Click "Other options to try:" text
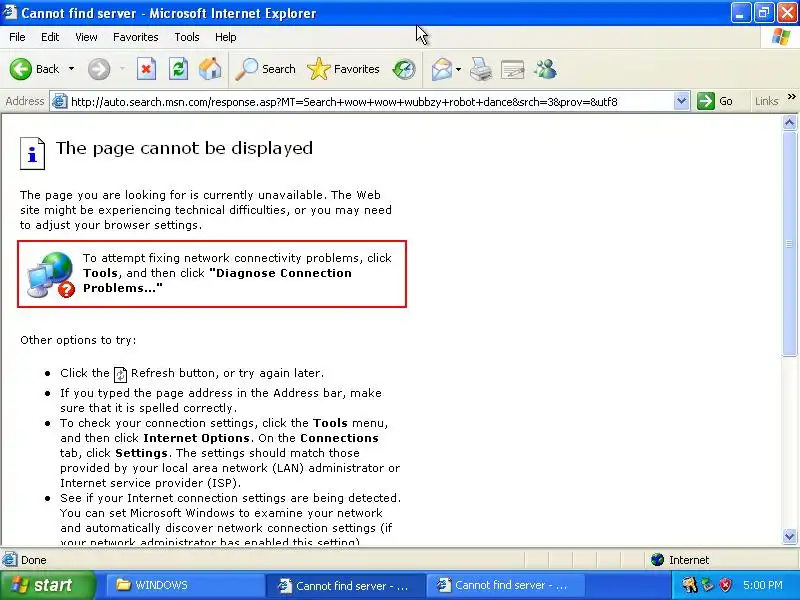This screenshot has height=600, width=800. [78, 340]
